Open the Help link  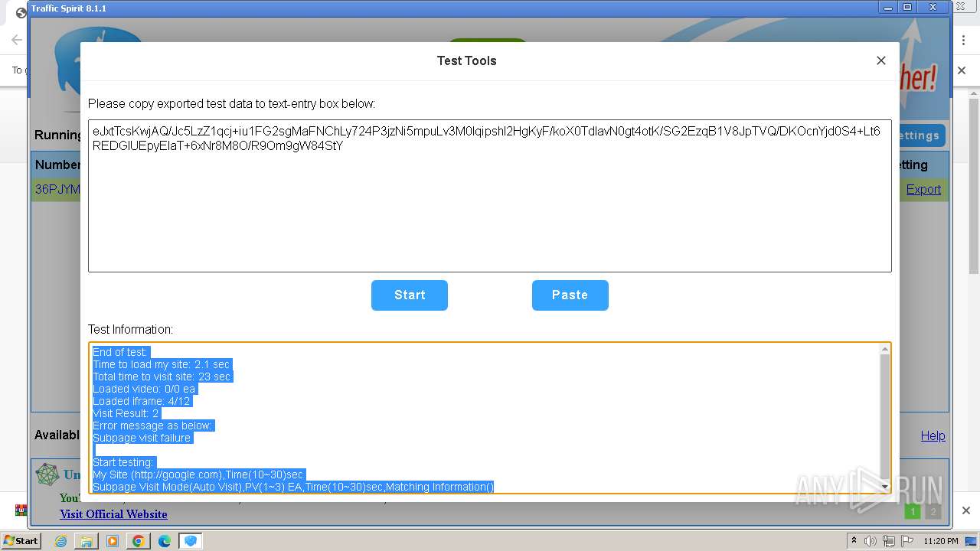tap(933, 435)
